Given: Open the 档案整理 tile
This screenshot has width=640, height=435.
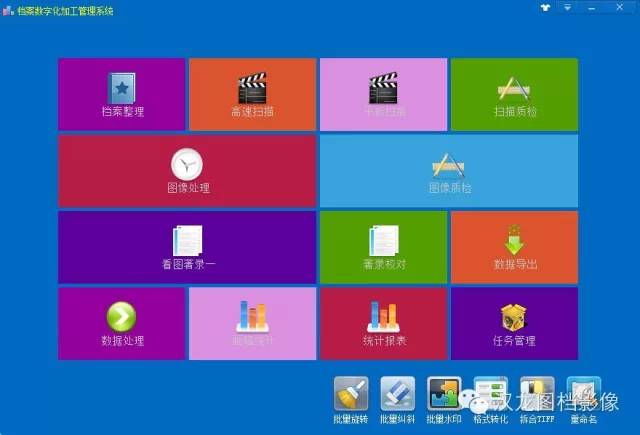Looking at the screenshot, I should tap(122, 94).
